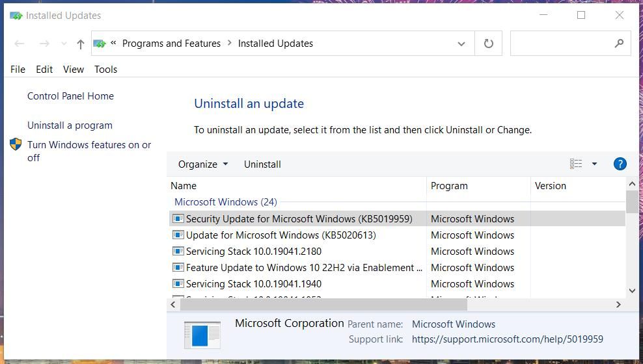Click the Installed Updates breadcrumb
The image size is (643, 364).
tap(275, 44)
